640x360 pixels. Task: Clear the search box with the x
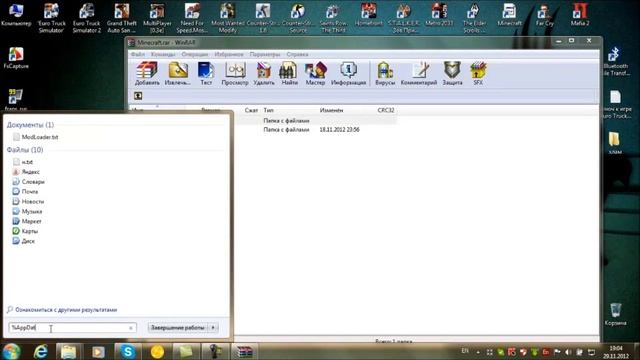[x=131, y=328]
